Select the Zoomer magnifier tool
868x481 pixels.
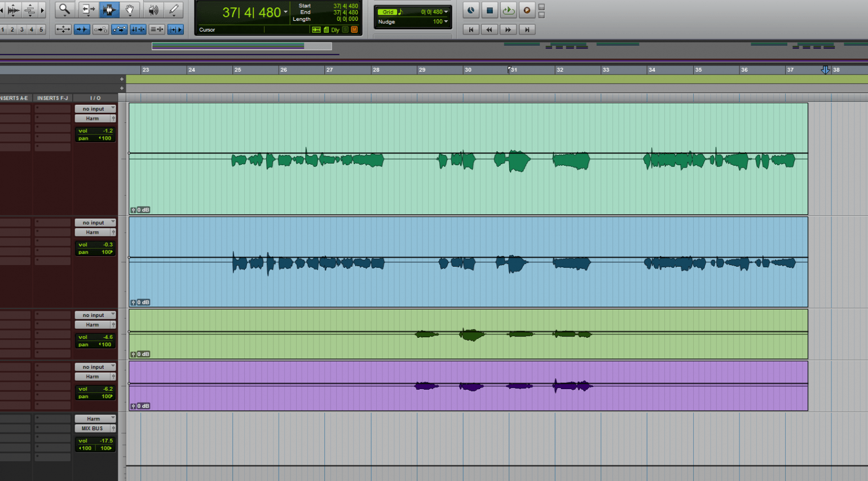64,10
